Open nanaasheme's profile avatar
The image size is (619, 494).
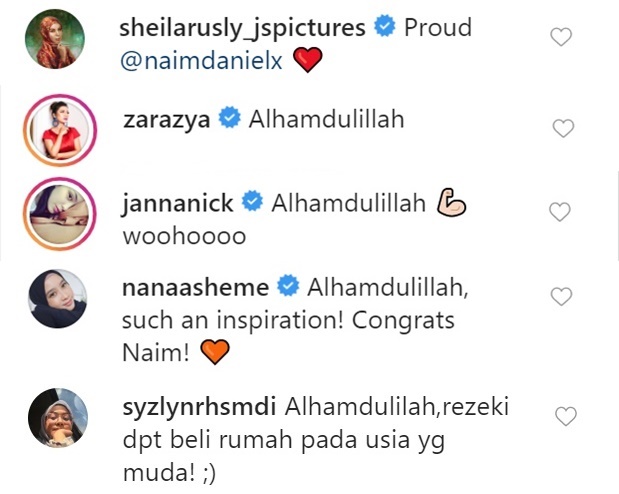click(x=58, y=299)
